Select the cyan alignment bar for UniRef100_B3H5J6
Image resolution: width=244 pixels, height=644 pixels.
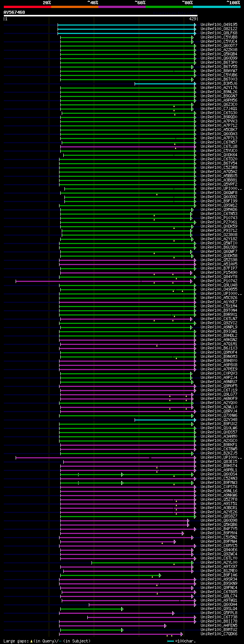[165, 83]
